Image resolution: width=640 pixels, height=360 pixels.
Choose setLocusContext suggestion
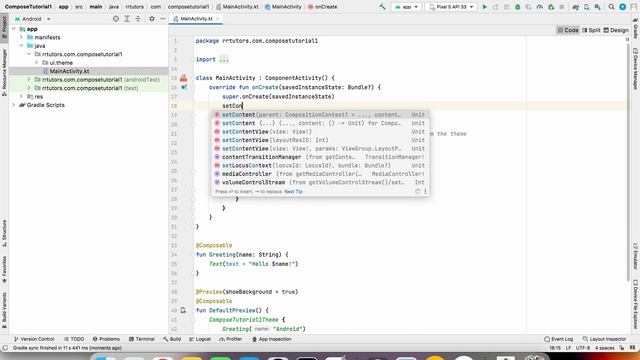[x=320, y=165]
